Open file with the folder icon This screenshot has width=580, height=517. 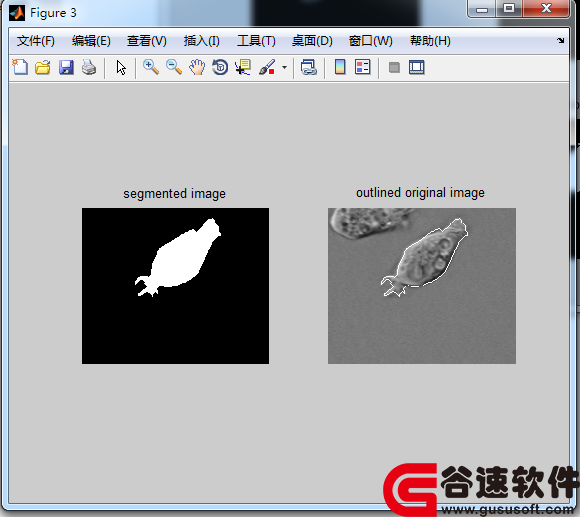coord(43,67)
